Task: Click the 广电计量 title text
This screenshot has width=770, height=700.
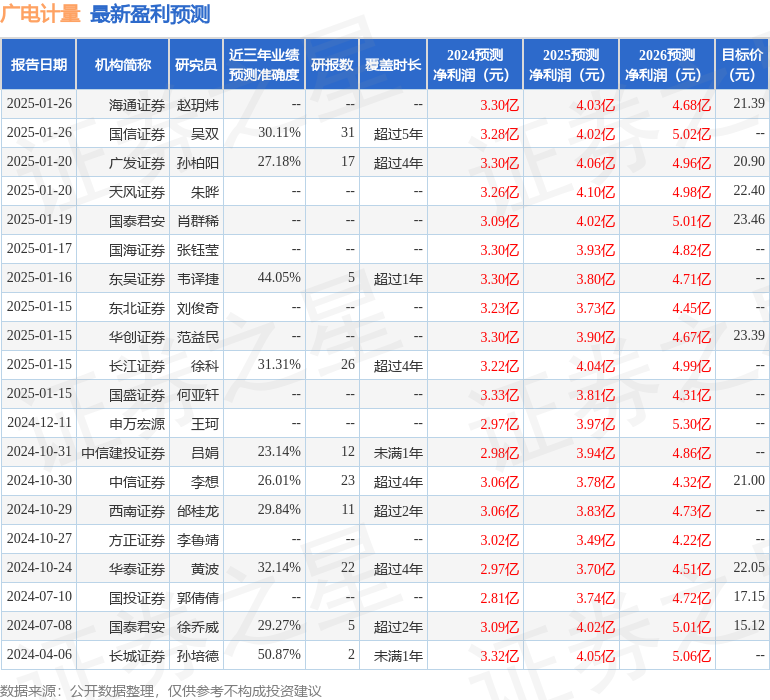Action: (40, 14)
